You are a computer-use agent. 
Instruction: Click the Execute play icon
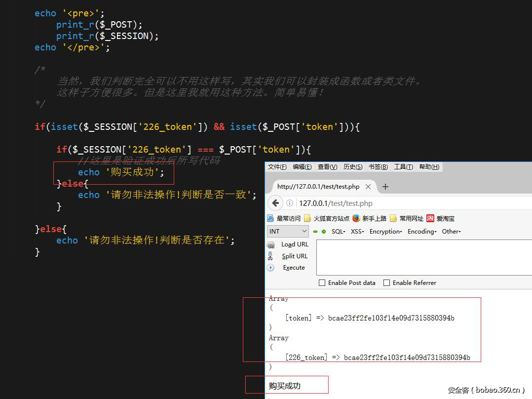point(270,268)
